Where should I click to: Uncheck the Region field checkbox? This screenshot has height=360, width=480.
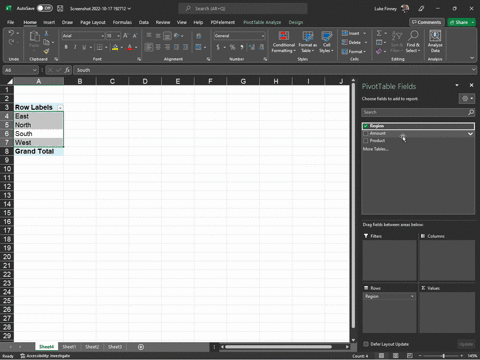click(366, 126)
